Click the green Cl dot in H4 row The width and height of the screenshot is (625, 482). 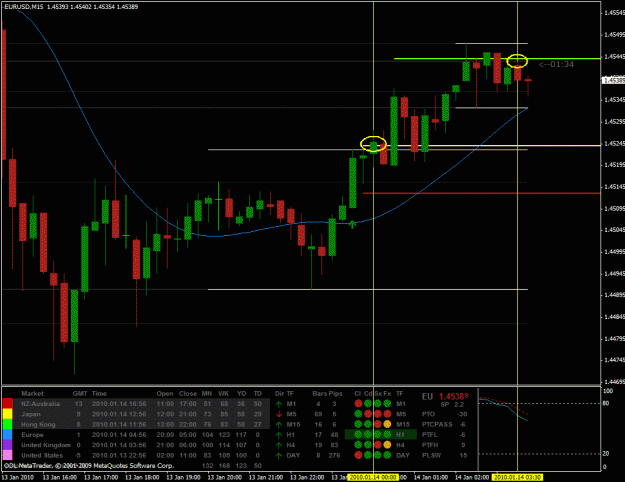(358, 445)
